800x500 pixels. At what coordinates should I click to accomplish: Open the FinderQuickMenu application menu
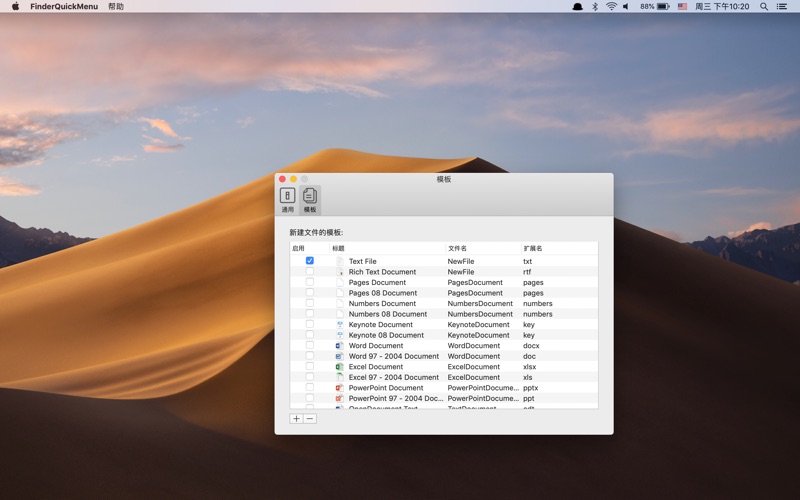point(64,7)
